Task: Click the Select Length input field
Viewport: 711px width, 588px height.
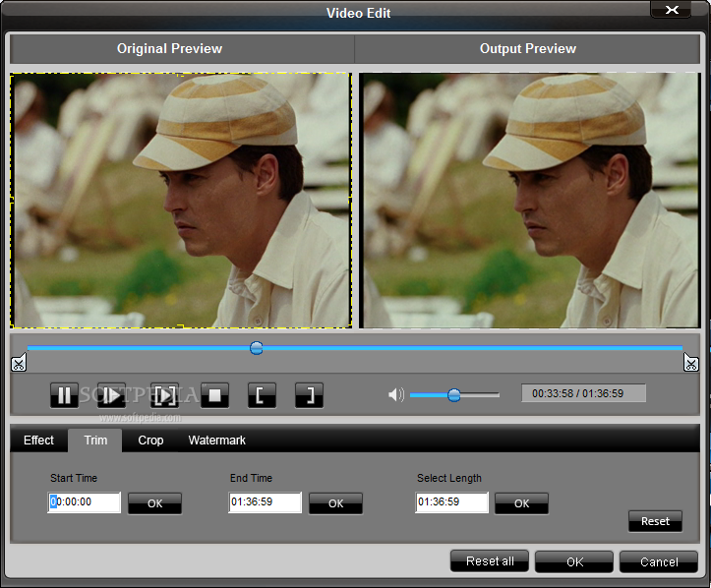Action: 452,502
